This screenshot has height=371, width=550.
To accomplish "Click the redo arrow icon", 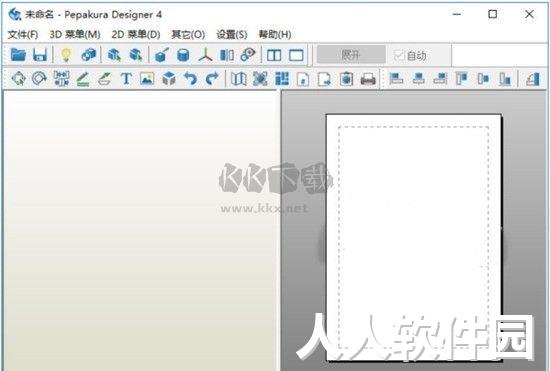I will [212, 79].
